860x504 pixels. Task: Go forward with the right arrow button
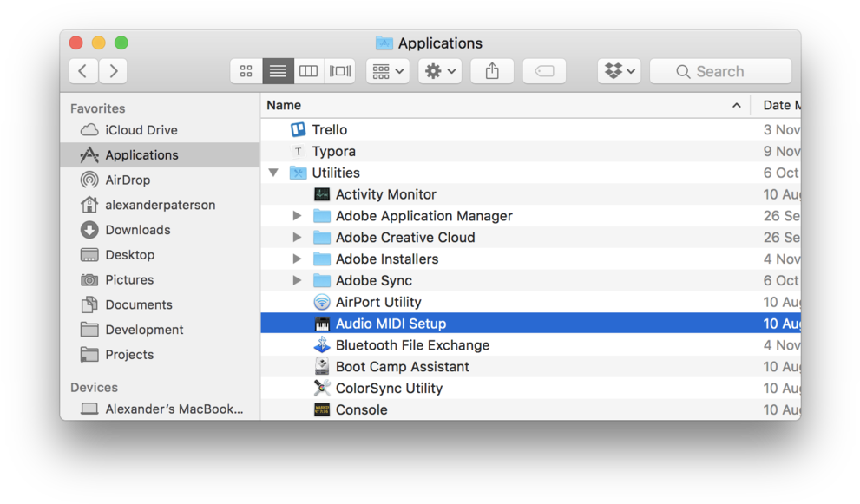113,71
